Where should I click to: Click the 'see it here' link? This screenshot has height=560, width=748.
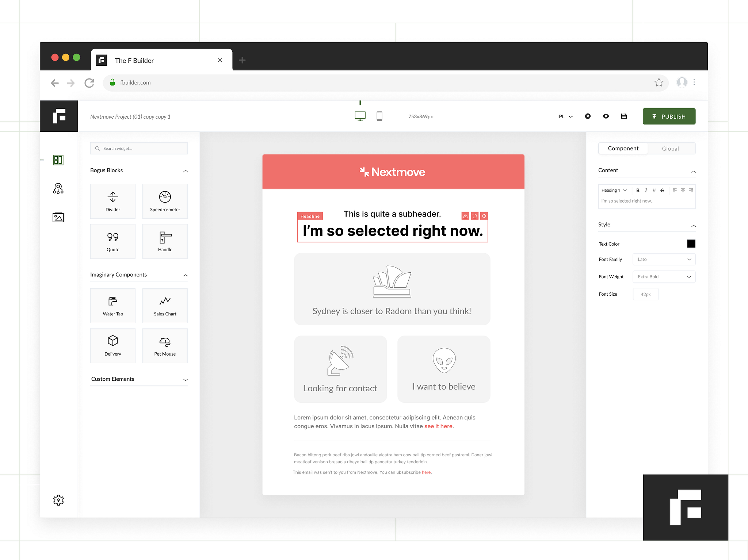[x=438, y=426]
